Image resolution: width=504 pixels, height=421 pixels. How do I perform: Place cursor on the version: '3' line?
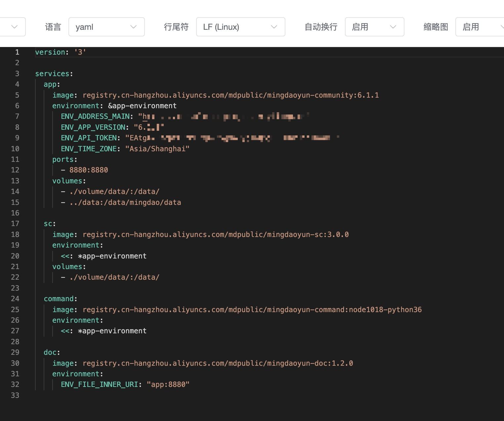click(61, 52)
